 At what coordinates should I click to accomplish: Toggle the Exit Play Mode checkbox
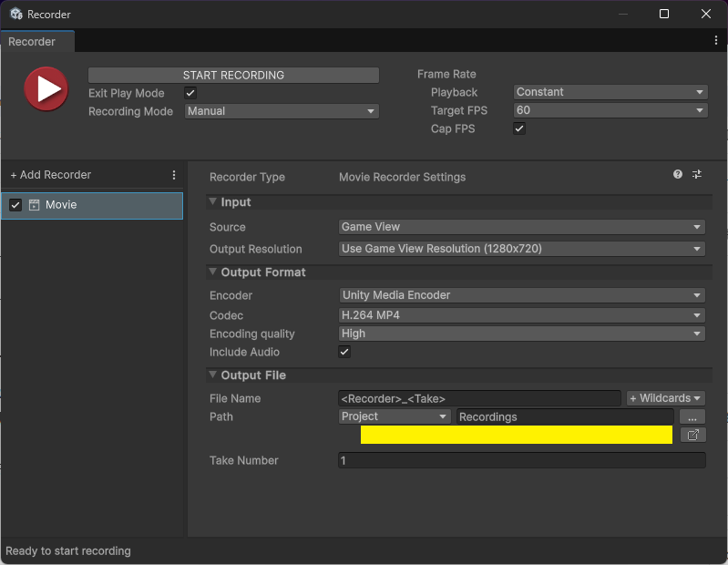(x=190, y=93)
